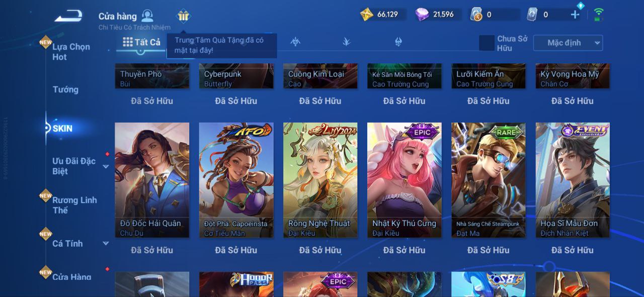Select the Nhật Ký Thú Cưng skin
This screenshot has width=644, height=297.
click(x=405, y=180)
